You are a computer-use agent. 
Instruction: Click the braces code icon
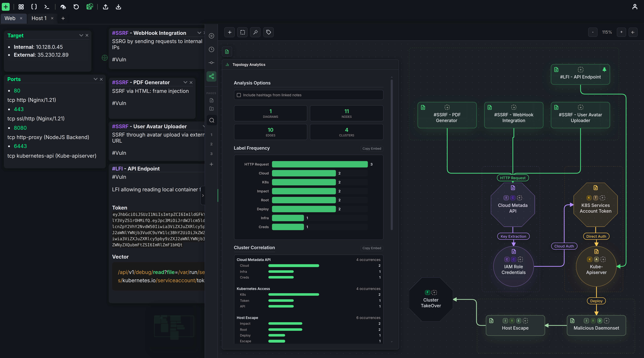tap(34, 7)
